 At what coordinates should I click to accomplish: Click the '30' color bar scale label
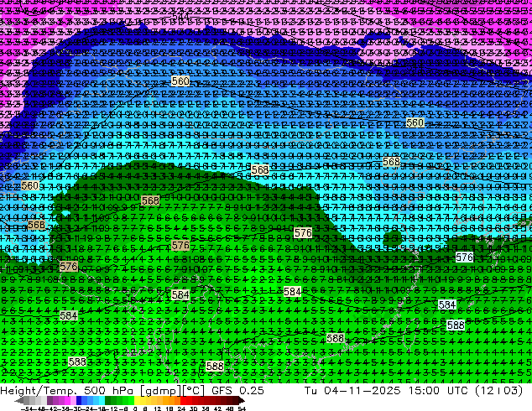point(193,408)
